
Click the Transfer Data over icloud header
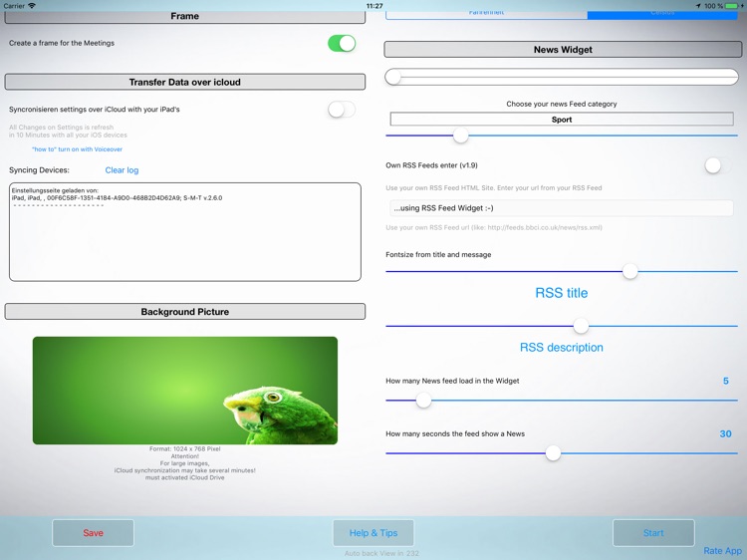click(x=185, y=82)
